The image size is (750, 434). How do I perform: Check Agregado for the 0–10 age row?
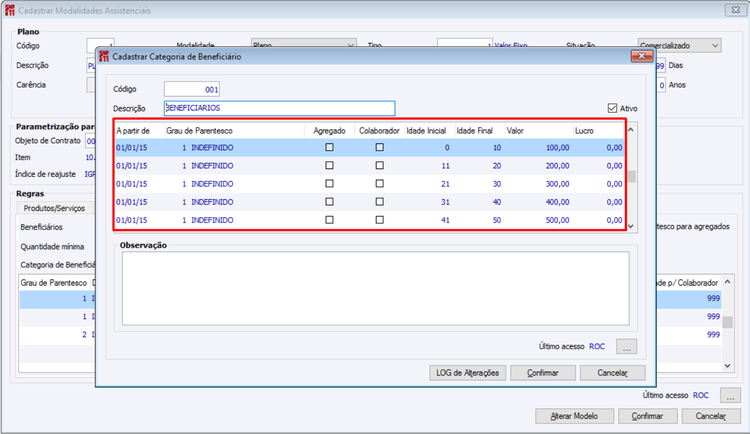click(329, 147)
